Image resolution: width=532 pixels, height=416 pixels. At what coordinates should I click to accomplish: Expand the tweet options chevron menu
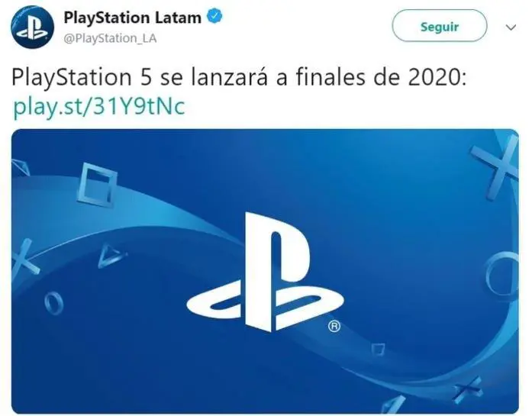[x=511, y=27]
